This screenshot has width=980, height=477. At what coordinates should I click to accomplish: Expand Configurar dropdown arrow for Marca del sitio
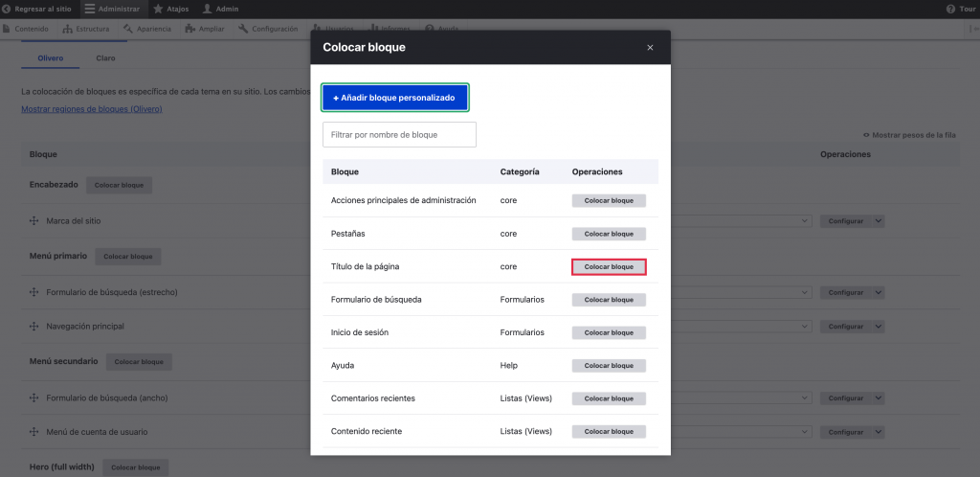[x=878, y=221]
